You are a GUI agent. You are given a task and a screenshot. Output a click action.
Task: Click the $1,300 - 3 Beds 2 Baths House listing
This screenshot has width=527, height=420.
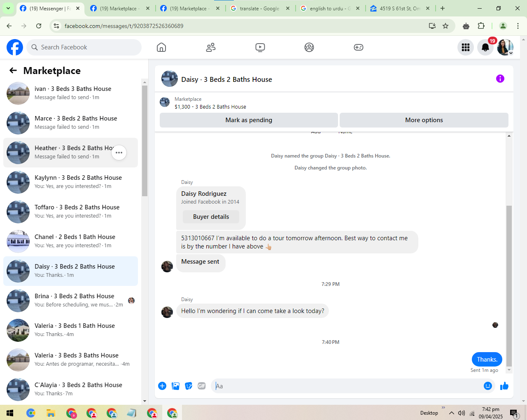[210, 107]
